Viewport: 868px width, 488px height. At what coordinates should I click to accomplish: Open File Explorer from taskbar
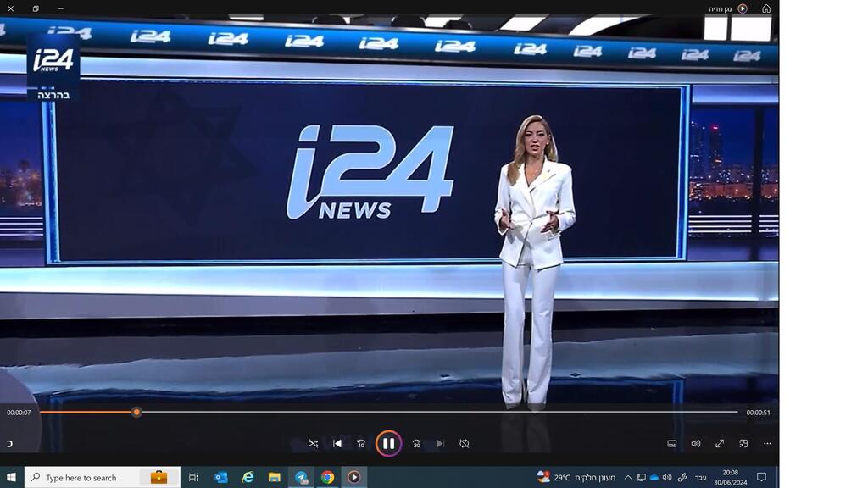[x=274, y=477]
